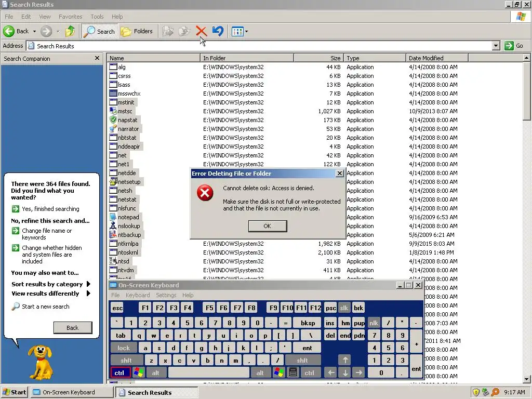532x399 pixels.
Task: Click the Move To toolbar icon
Action: [168, 31]
